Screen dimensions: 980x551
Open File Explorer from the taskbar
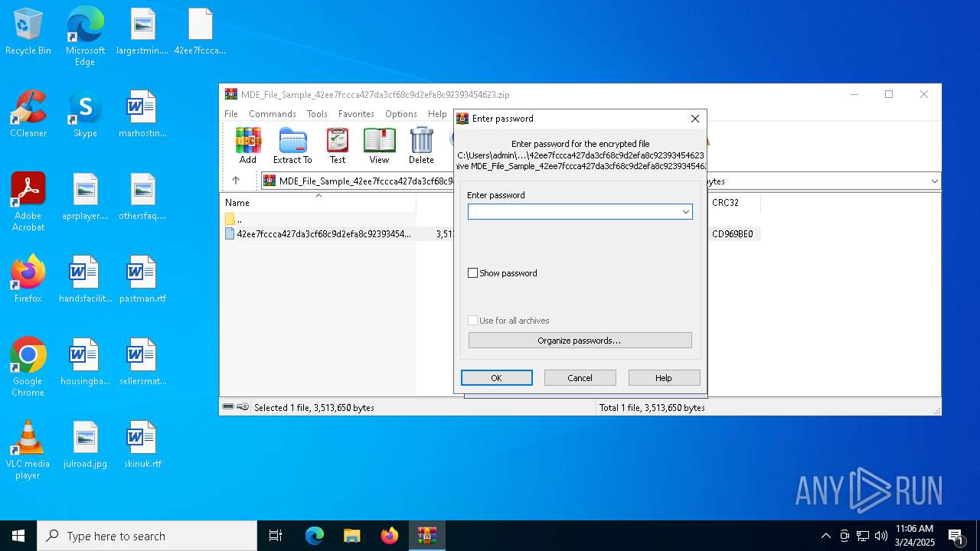pyautogui.click(x=351, y=536)
